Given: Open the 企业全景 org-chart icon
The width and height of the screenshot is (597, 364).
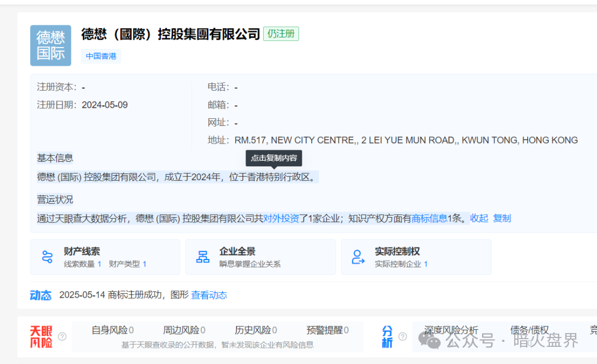Looking at the screenshot, I should click(203, 256).
